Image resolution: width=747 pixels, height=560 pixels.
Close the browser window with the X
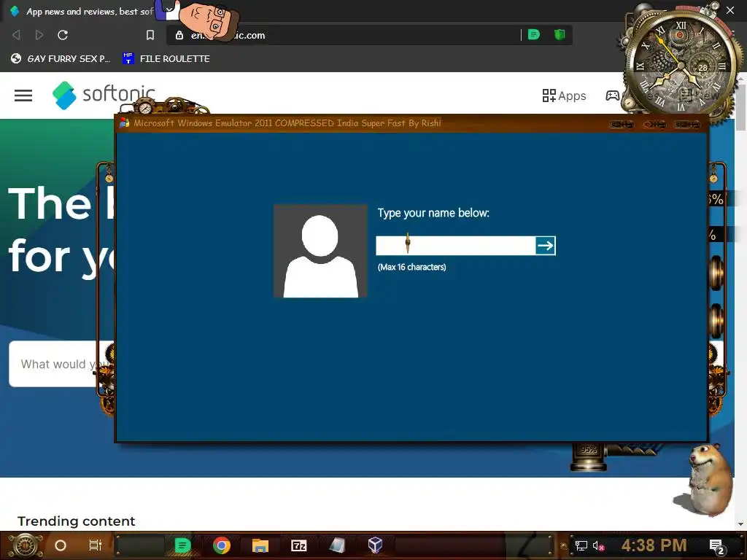(x=729, y=10)
